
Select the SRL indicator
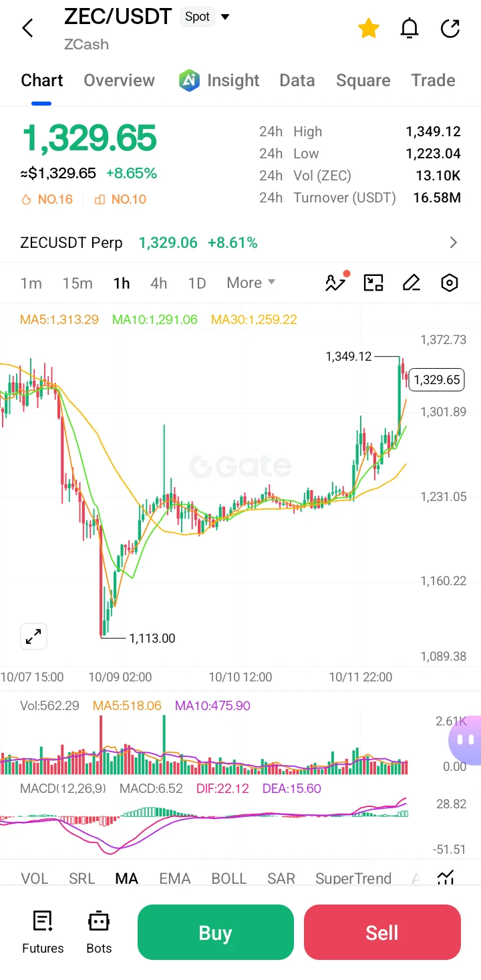click(x=82, y=878)
